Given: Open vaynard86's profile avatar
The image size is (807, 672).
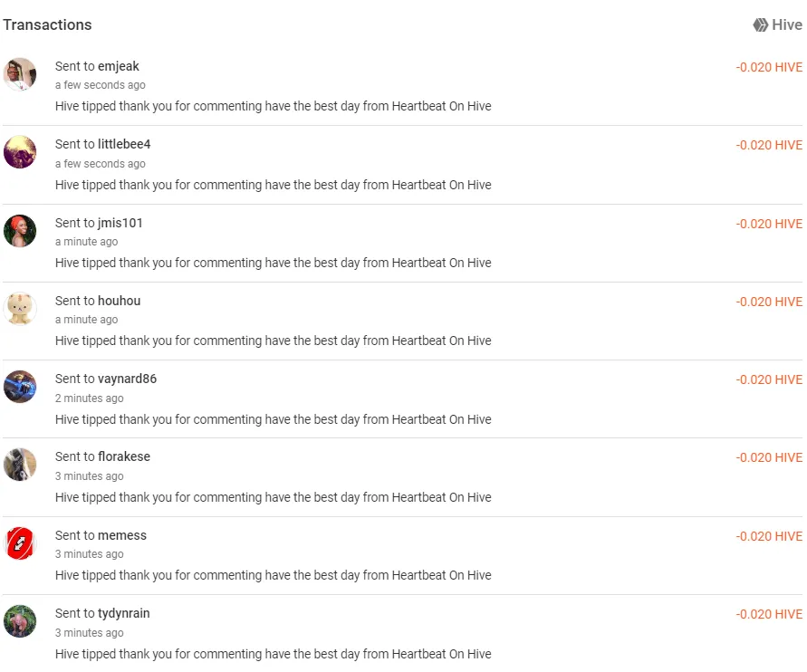Looking at the screenshot, I should [20, 387].
